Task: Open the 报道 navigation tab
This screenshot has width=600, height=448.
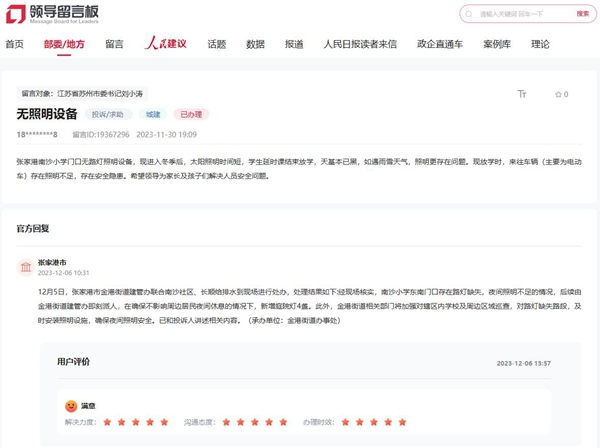Action: point(294,44)
